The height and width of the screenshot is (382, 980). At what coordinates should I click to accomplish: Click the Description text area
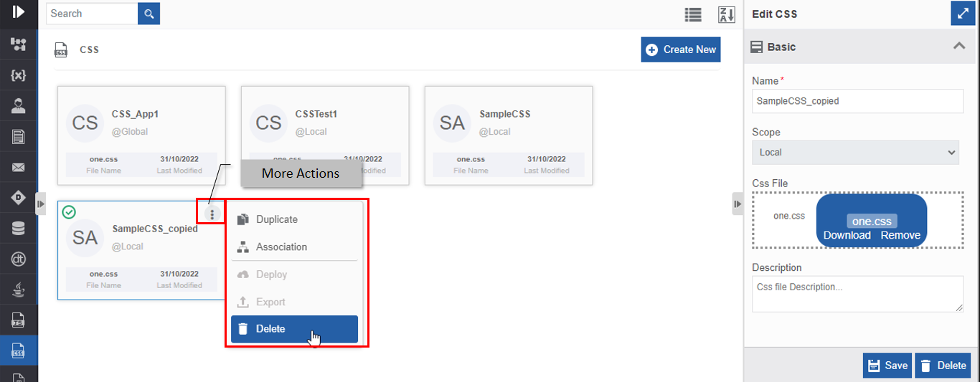[857, 294]
